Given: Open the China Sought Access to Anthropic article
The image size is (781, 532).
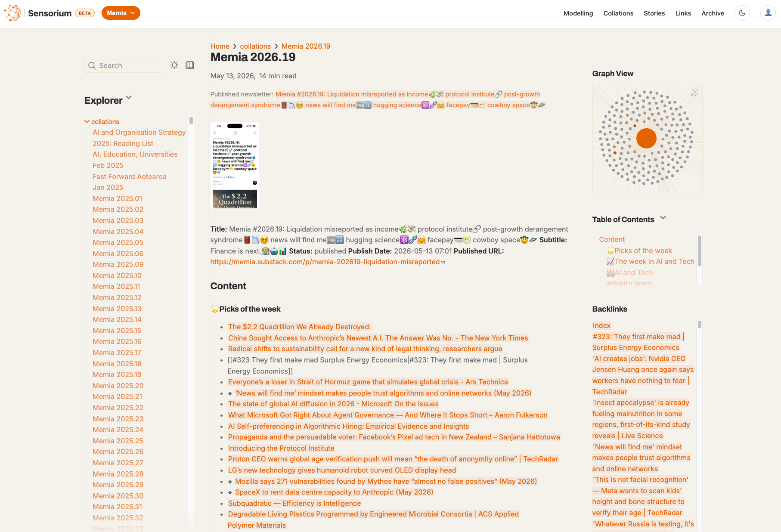Looking at the screenshot, I should (x=378, y=338).
